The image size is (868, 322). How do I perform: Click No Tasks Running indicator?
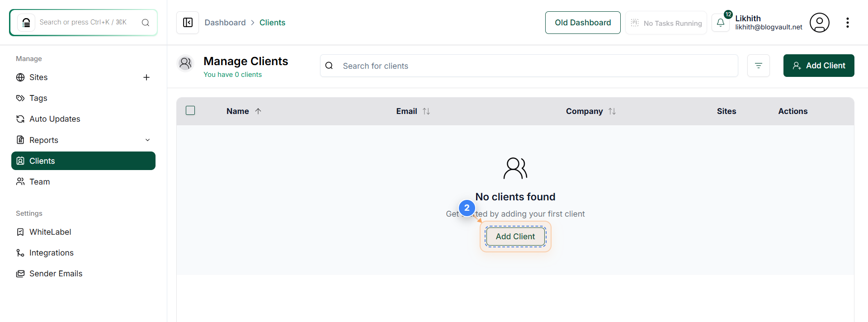[666, 23]
